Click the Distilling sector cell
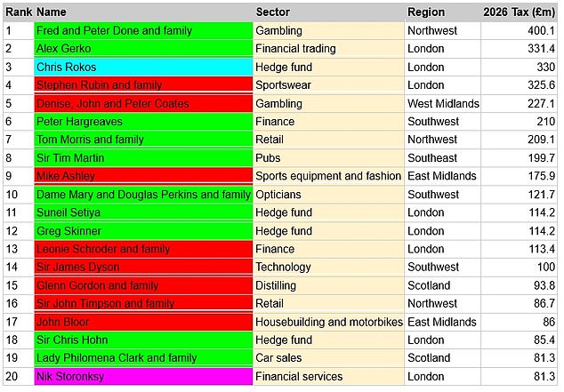The image size is (564, 392). pyautogui.click(x=327, y=285)
